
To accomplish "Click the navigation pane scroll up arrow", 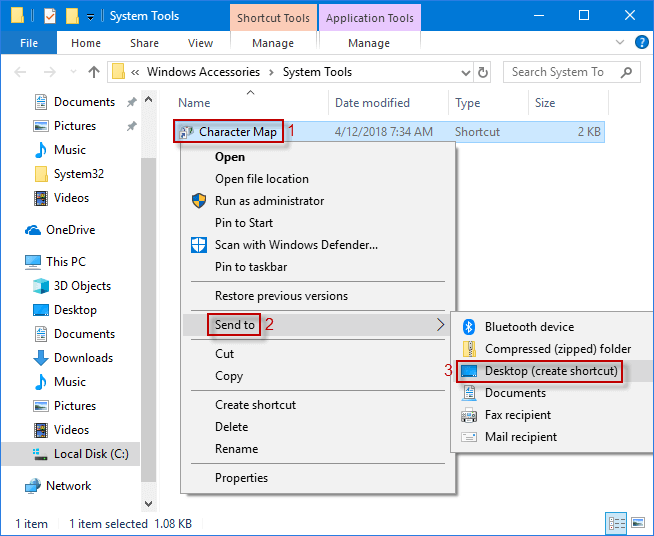I will (148, 99).
